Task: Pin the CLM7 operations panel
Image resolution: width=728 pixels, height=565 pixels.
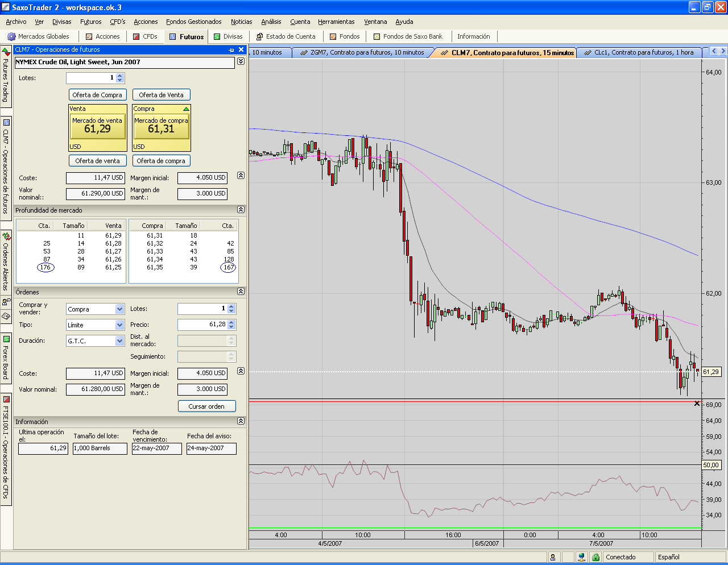Action: click(x=231, y=50)
